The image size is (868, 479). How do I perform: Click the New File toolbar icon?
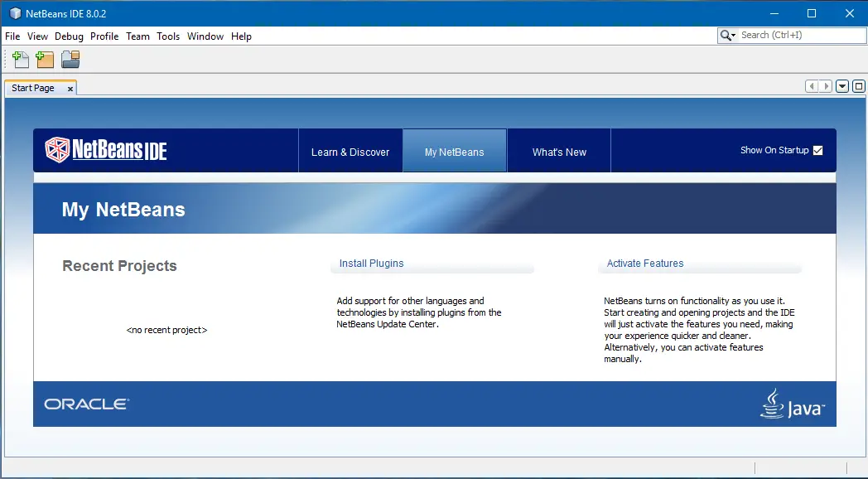[21, 59]
